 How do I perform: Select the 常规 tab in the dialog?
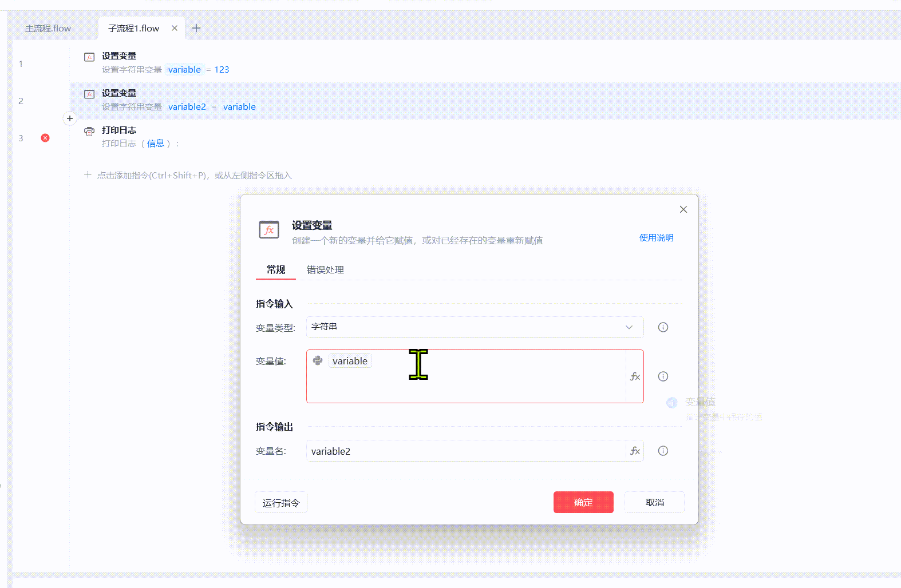(275, 270)
